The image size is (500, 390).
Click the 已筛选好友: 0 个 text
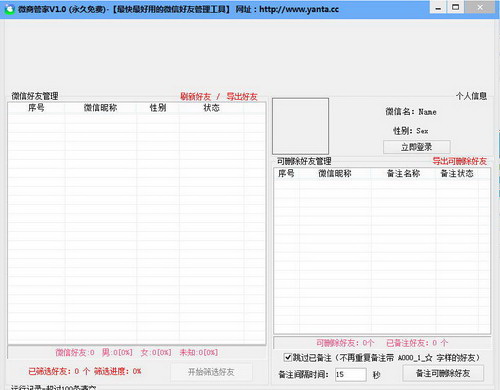point(59,371)
